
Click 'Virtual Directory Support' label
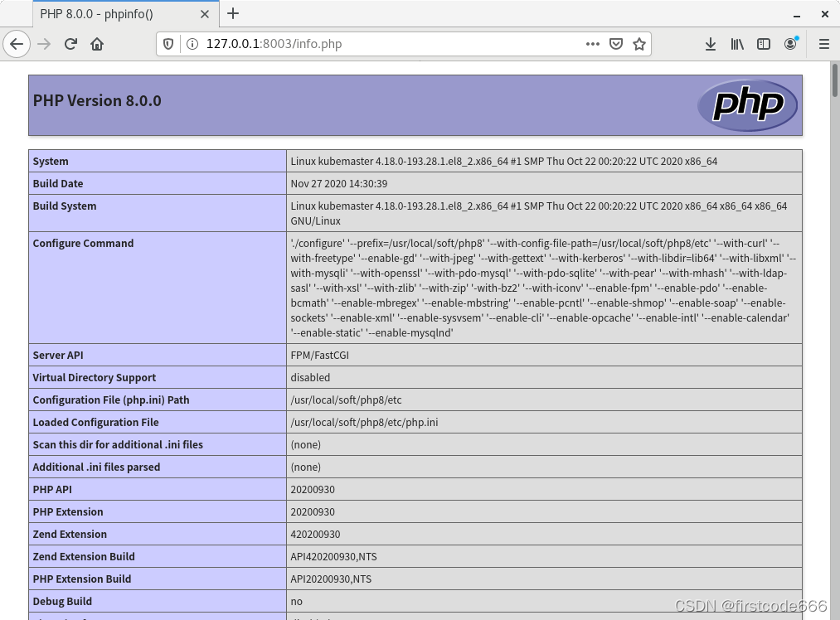[x=95, y=377]
